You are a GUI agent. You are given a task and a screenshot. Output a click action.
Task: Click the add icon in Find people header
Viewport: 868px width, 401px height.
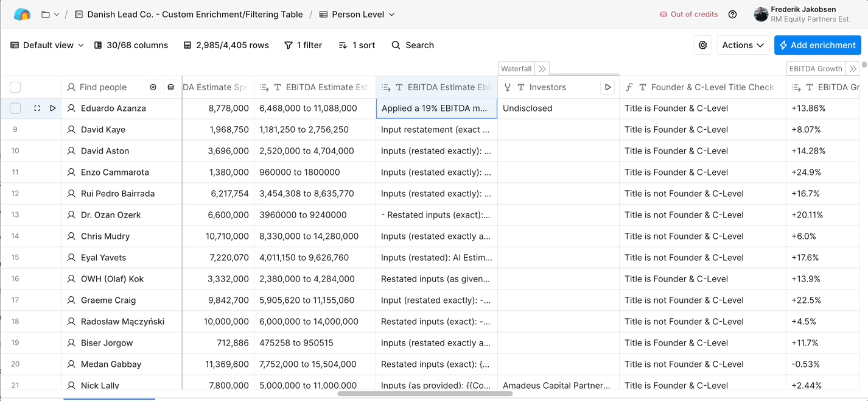[x=153, y=87]
